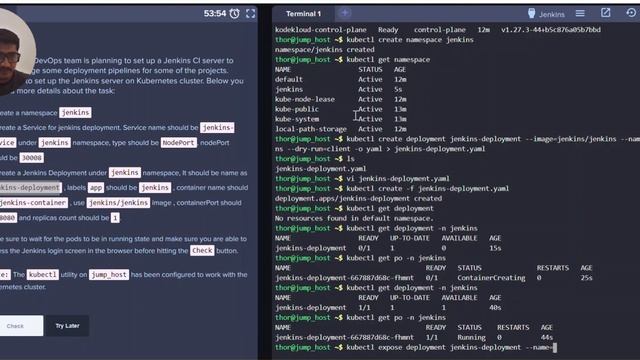Image resolution: width=640 pixels, height=360 pixels.
Task: Click the NodePort code label
Action: coord(178,142)
